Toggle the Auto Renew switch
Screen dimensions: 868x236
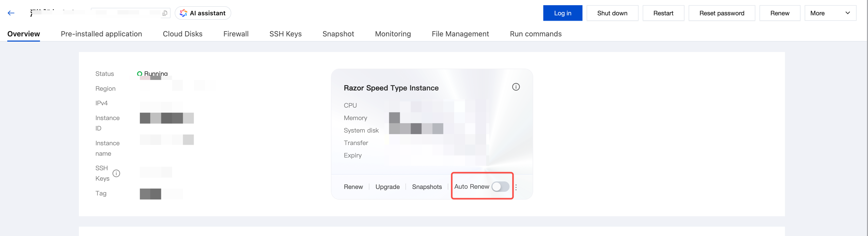tap(500, 187)
